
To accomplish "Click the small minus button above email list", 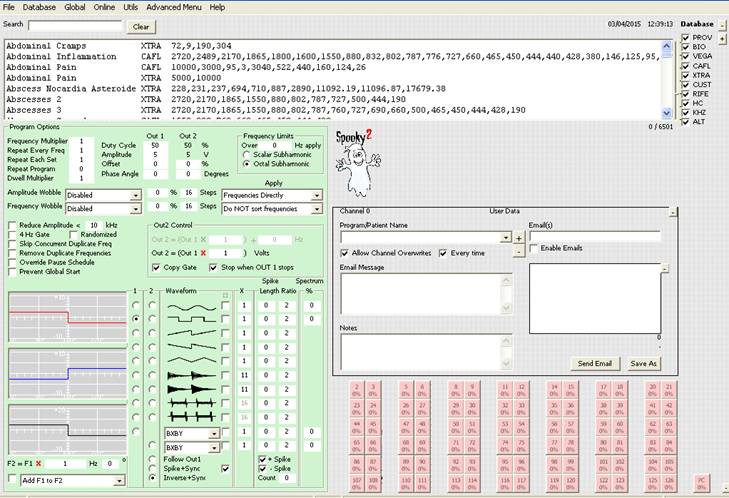I will pyautogui.click(x=664, y=269).
